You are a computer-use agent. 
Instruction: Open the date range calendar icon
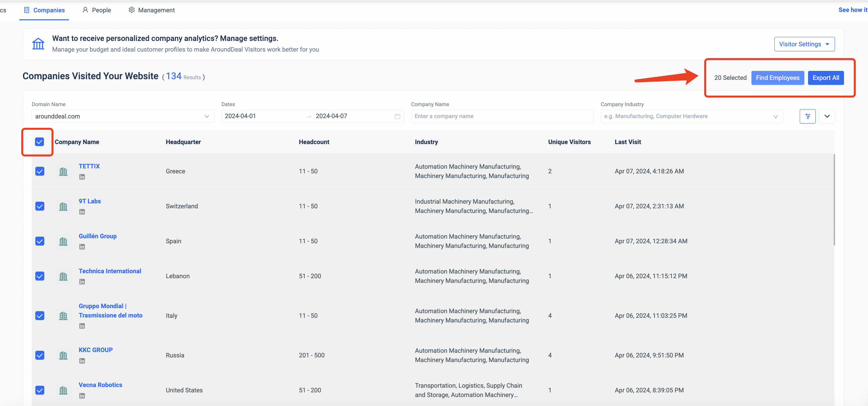397,116
